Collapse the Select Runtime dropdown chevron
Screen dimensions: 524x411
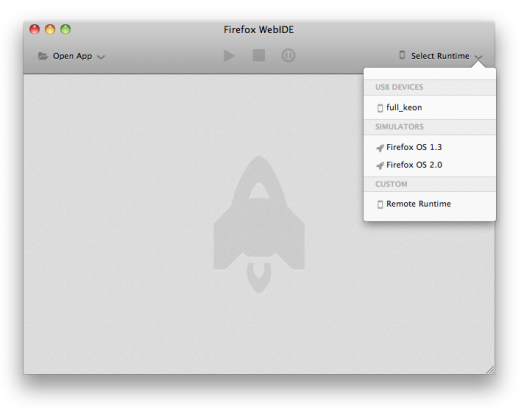[x=478, y=57]
